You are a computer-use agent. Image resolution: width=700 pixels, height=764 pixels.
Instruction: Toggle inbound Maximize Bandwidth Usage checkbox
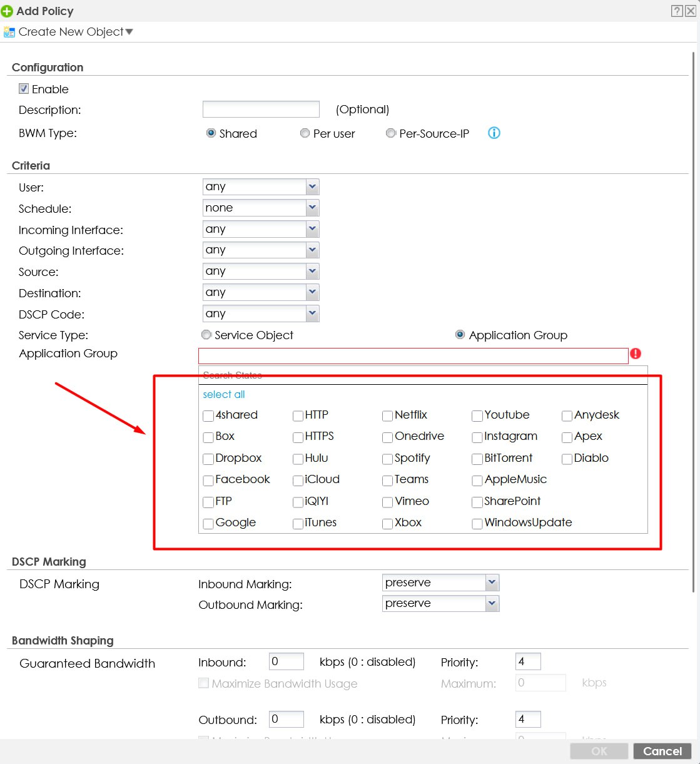[203, 683]
